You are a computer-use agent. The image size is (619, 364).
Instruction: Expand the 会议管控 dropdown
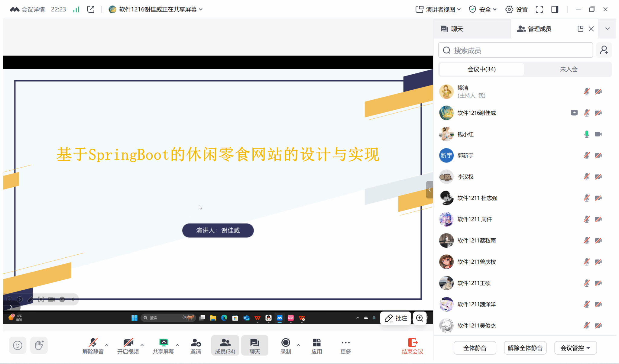pos(575,348)
